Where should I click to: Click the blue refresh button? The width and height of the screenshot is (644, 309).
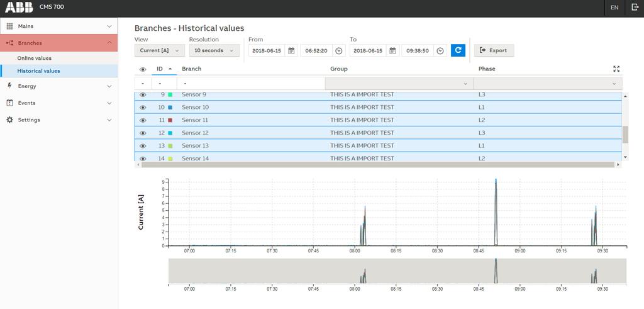click(x=458, y=50)
